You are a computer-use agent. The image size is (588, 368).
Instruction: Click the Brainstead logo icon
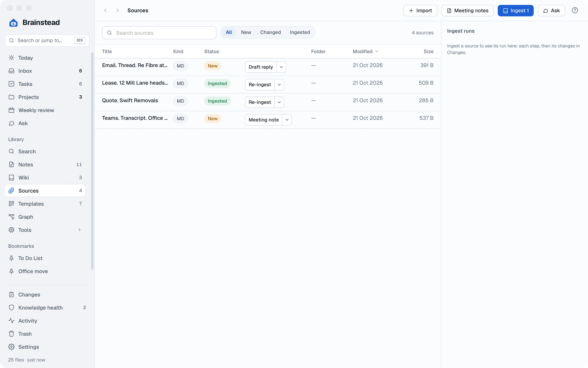point(13,23)
